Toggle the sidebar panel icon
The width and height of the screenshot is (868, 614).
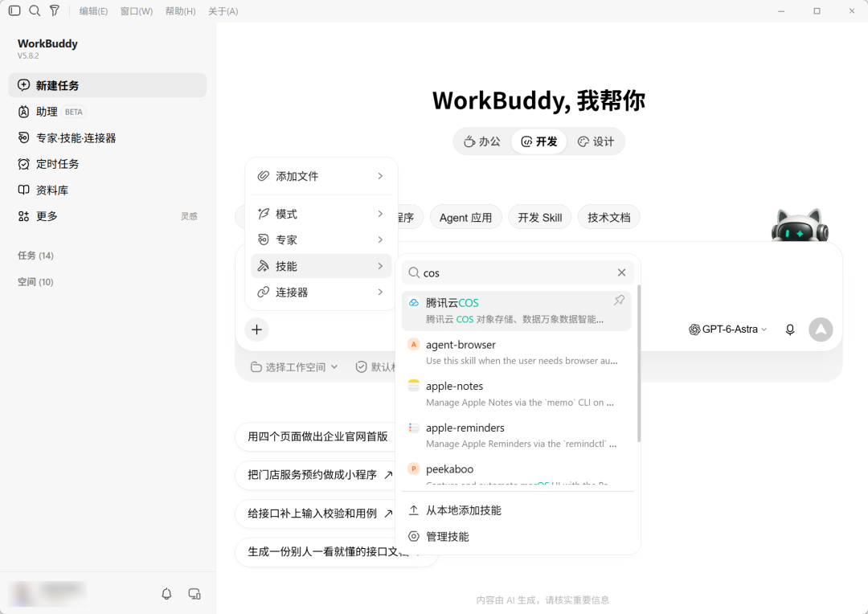[15, 10]
